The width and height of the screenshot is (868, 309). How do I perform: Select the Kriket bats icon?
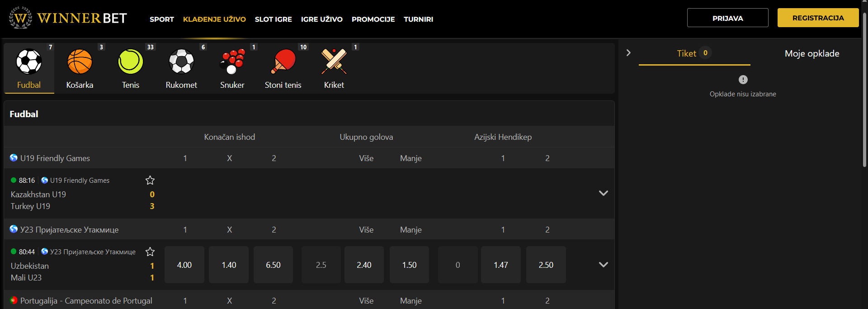[334, 62]
